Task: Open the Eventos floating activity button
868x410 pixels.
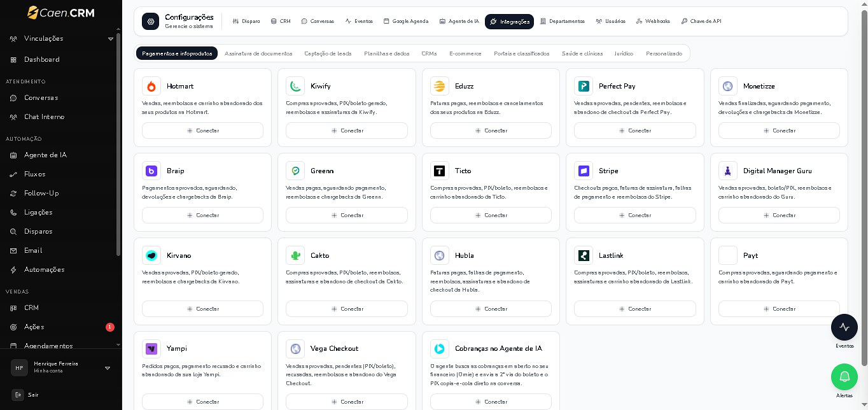Action: pyautogui.click(x=844, y=327)
